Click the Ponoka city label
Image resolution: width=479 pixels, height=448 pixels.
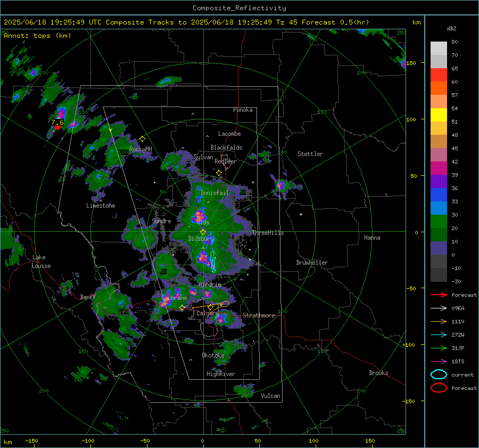click(243, 110)
